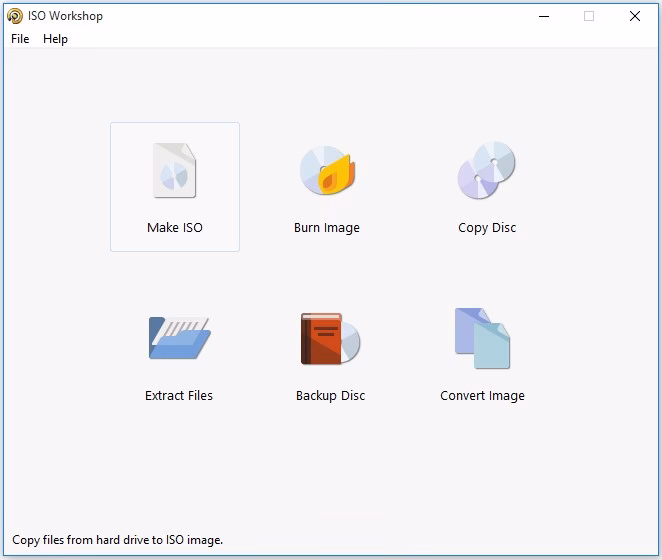Launch Extract Files using the blue folder icon
This screenshot has height=560, width=662.
click(x=178, y=338)
